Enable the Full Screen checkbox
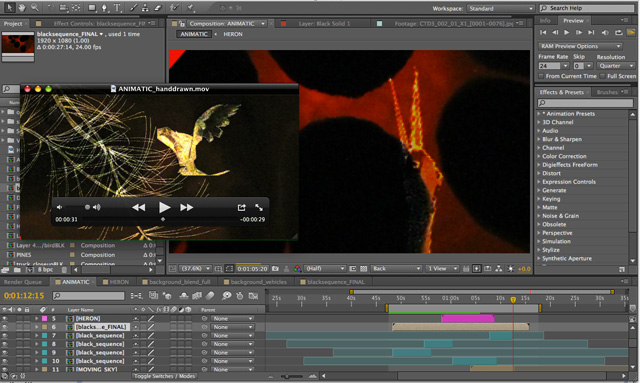 (603, 76)
